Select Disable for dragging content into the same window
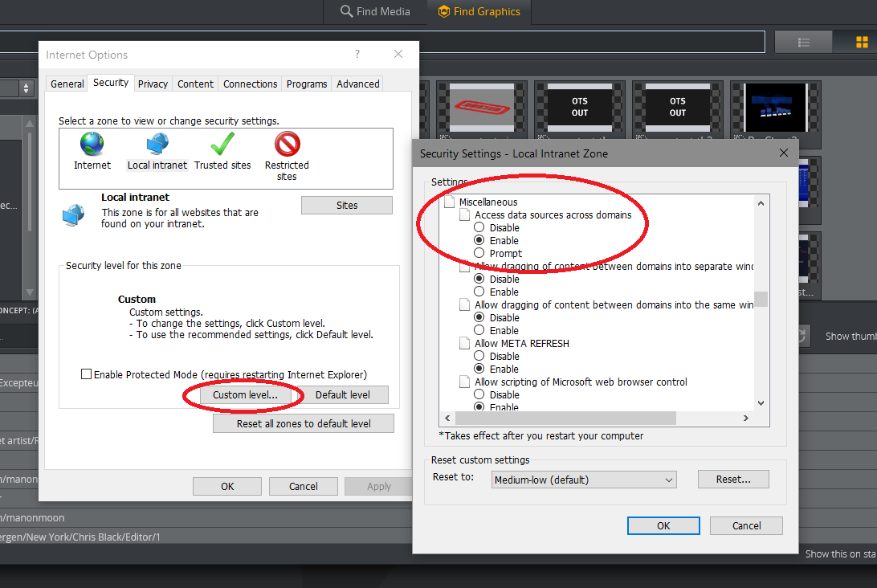Viewport: 877px width, 588px height. coord(479,317)
